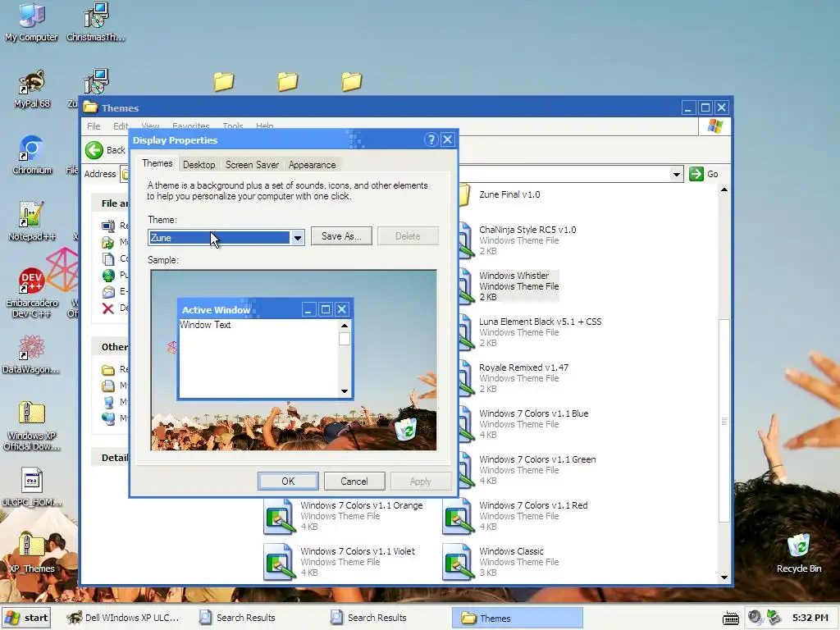The width and height of the screenshot is (840, 630).
Task: Switch to Dell Windows XP ULC... taskbar item
Action: 125,618
